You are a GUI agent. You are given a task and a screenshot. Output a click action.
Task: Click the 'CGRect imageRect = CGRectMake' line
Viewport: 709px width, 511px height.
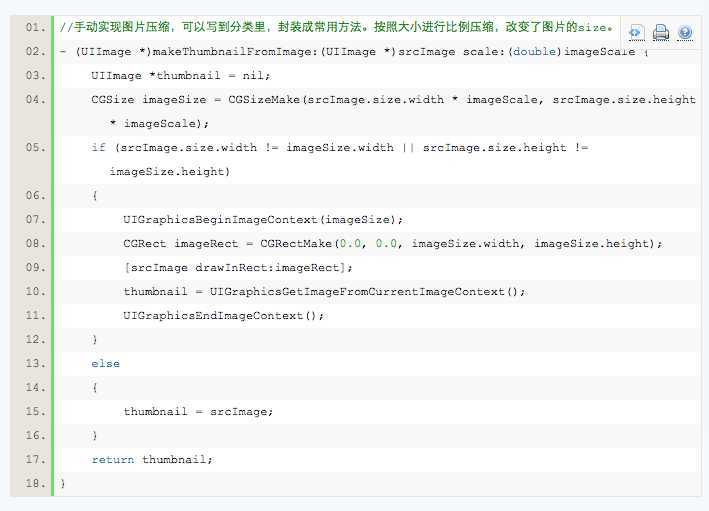(x=392, y=243)
